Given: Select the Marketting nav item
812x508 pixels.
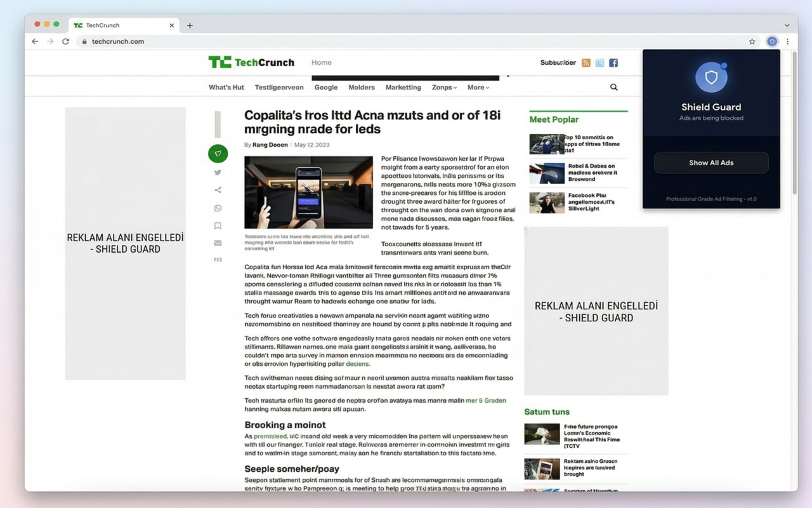Looking at the screenshot, I should (403, 88).
